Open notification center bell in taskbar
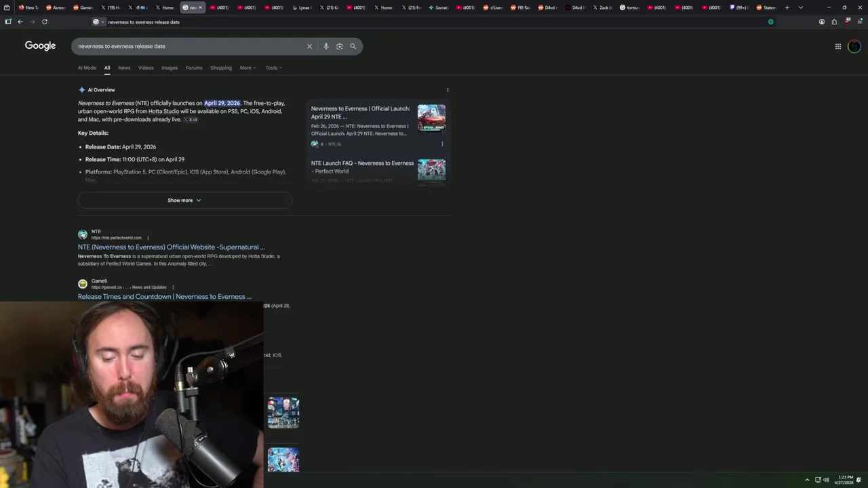The width and height of the screenshot is (868, 488). pos(859,480)
